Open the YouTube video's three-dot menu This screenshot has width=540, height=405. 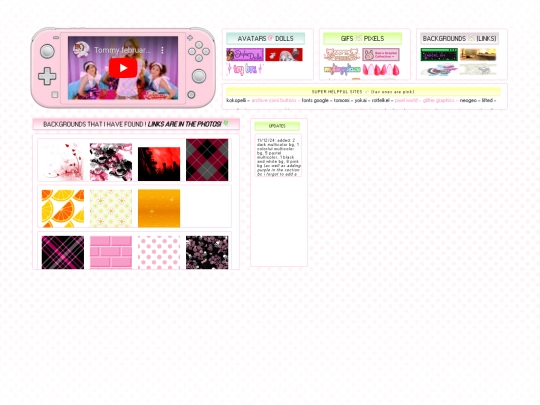point(162,50)
